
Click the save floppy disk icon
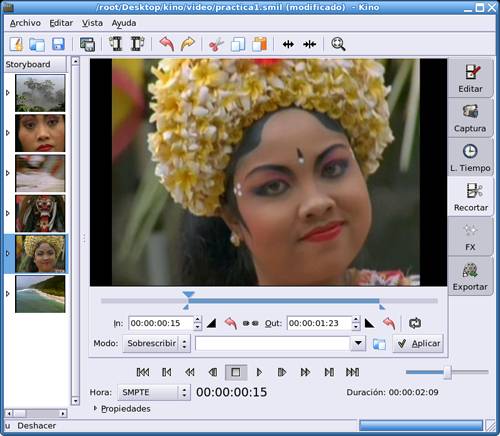pos(58,44)
